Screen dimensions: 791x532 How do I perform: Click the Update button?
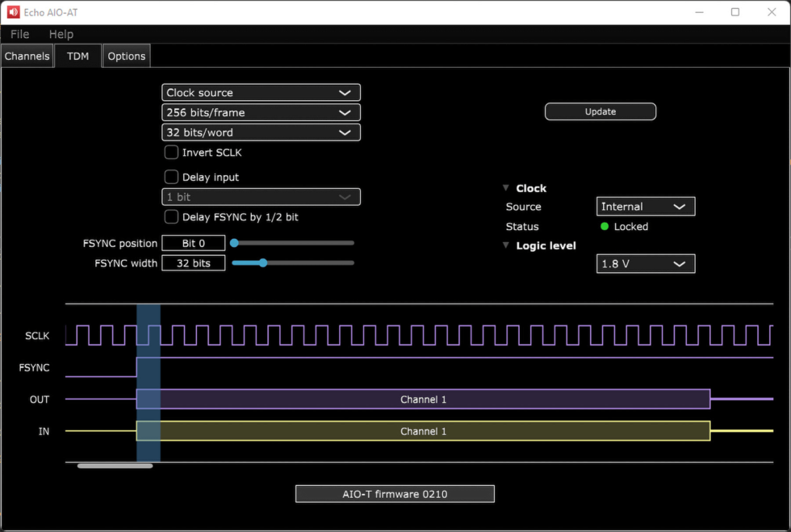coord(600,111)
